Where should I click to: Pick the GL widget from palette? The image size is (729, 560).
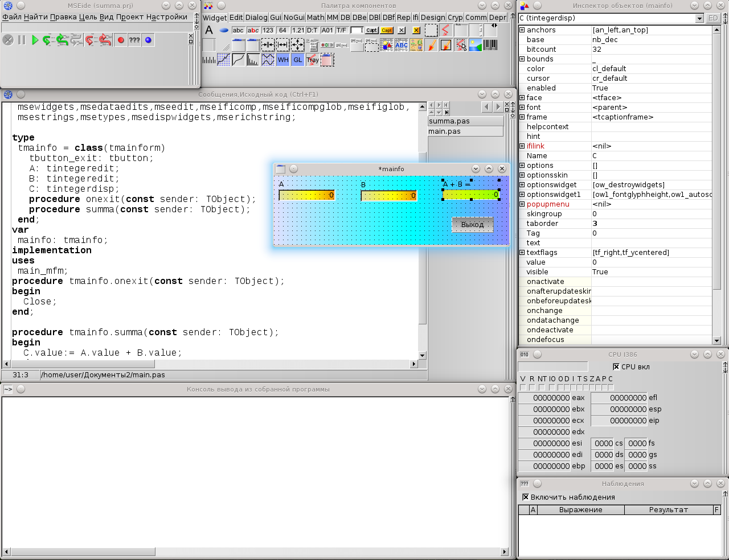(x=297, y=60)
